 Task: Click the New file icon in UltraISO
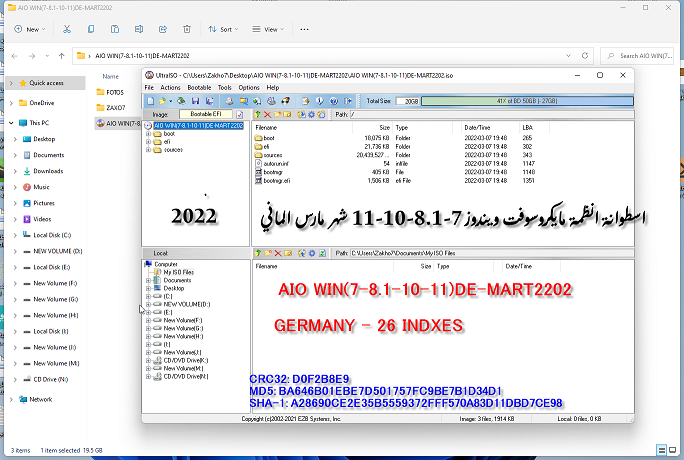(x=150, y=101)
